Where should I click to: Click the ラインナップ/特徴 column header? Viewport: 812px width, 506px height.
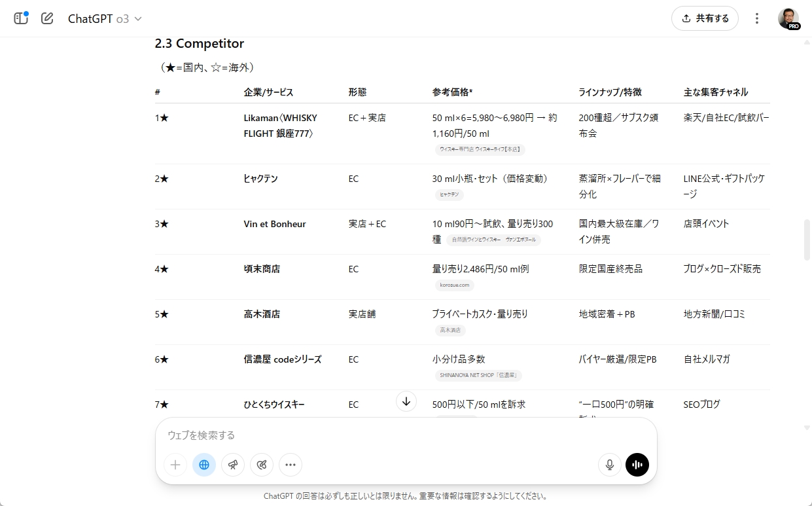[610, 92]
